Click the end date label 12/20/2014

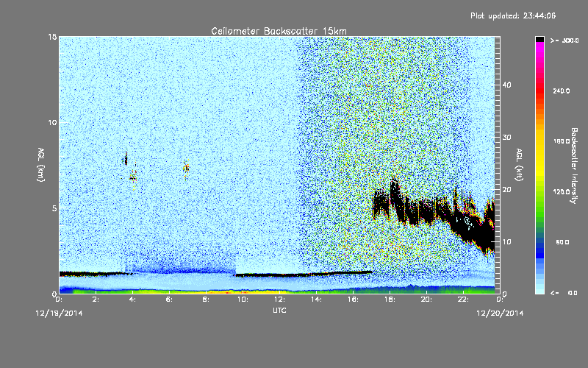pyautogui.click(x=500, y=314)
